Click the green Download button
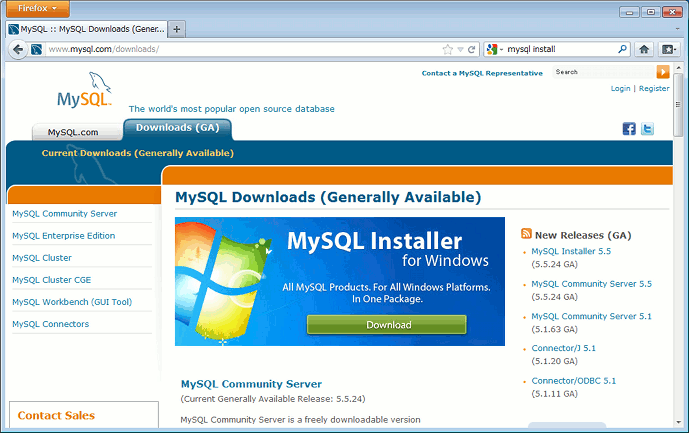Screen dimensions: 689x433 387,324
